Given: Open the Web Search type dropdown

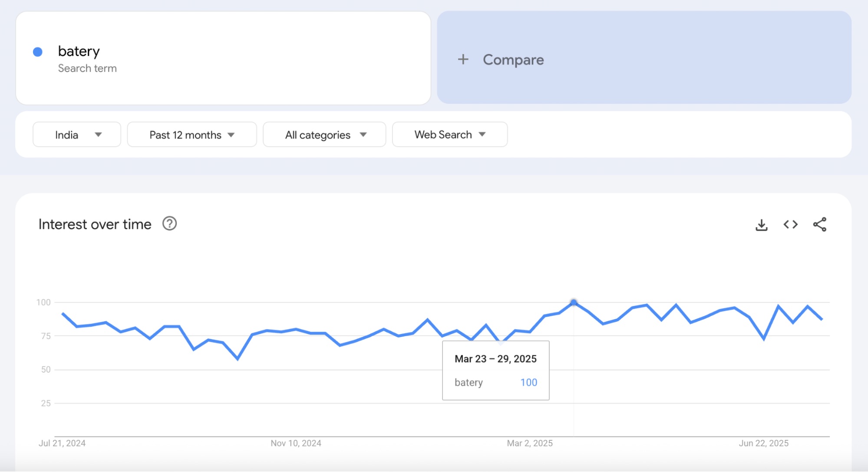Looking at the screenshot, I should pos(449,135).
